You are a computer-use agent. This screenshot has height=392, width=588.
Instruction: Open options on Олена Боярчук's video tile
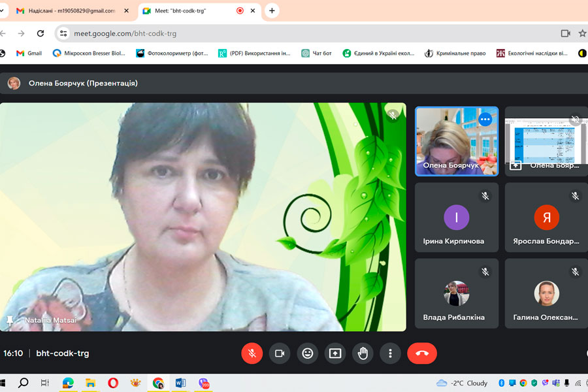[x=485, y=120]
